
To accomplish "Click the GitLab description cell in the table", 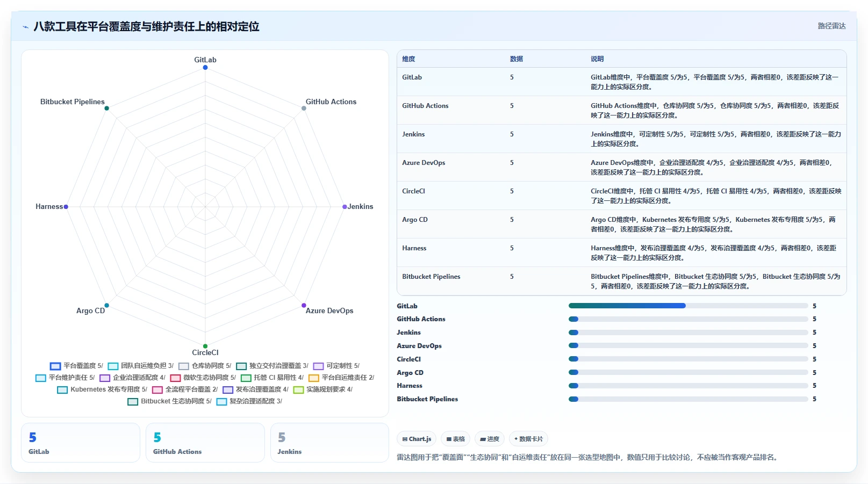I will coord(715,82).
